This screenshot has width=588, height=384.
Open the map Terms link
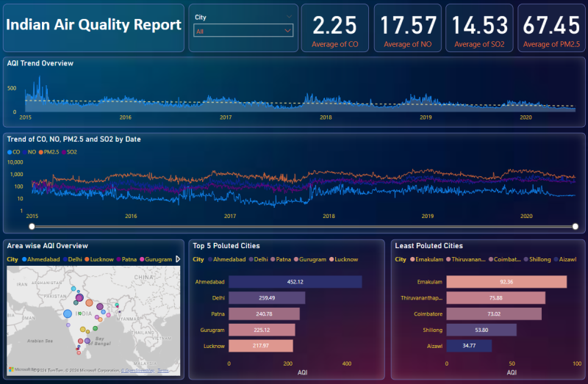pyautogui.click(x=162, y=371)
